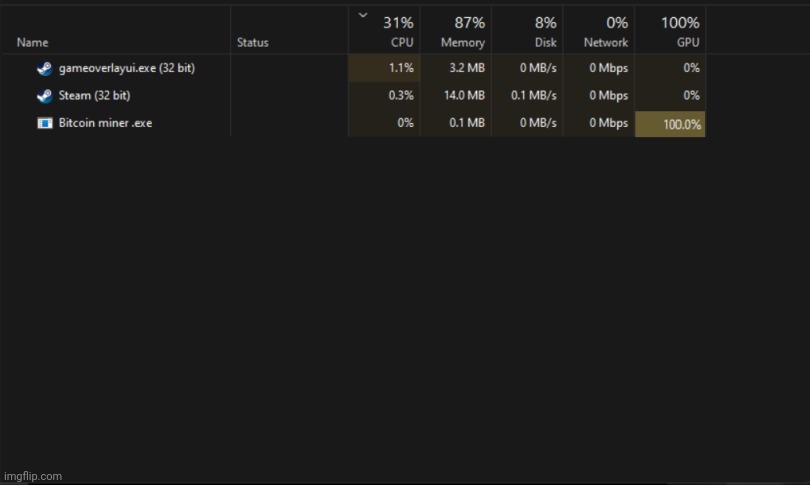The height and width of the screenshot is (485, 810).
Task: Click the Steam icon beside gameoverlayui.exe
Action: coord(44,69)
